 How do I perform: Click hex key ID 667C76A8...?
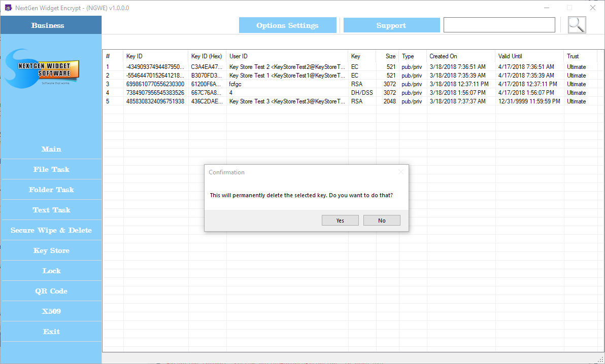tap(206, 93)
